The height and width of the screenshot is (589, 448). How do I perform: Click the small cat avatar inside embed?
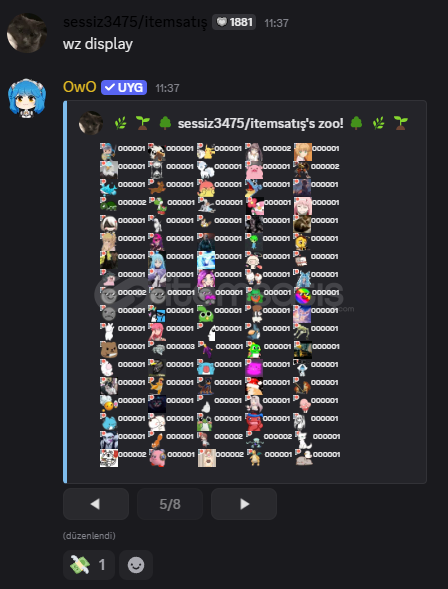click(x=91, y=123)
